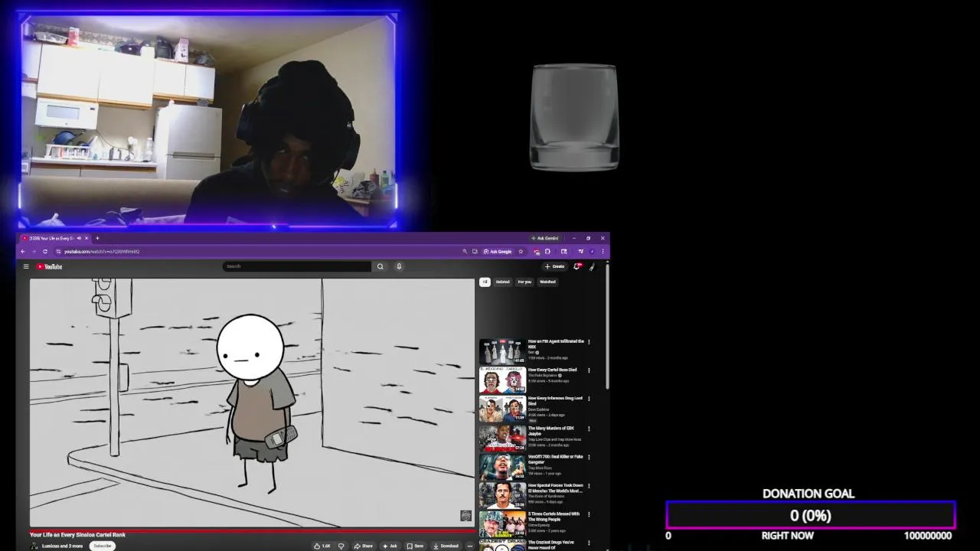Open options for 'How an FBI Agent Infiltrated' video
The height and width of the screenshot is (551, 980).
point(589,342)
